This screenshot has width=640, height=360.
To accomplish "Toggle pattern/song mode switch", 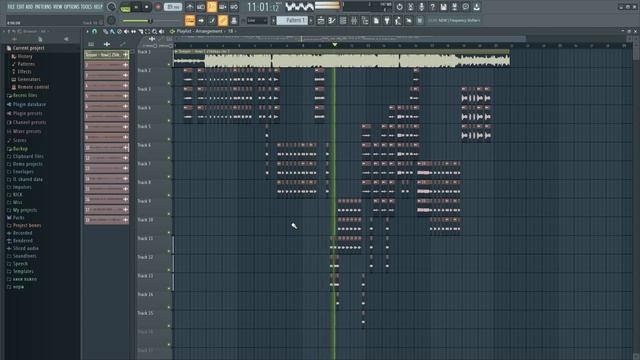I will (x=125, y=7).
